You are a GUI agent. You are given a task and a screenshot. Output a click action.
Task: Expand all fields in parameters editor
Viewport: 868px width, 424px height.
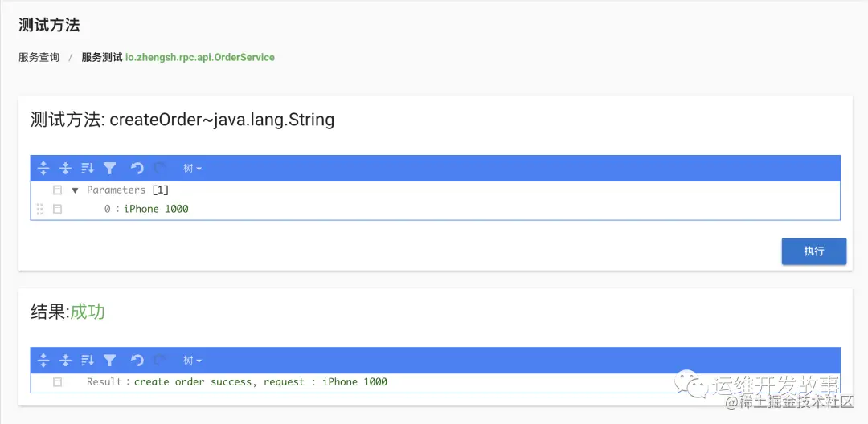point(43,168)
